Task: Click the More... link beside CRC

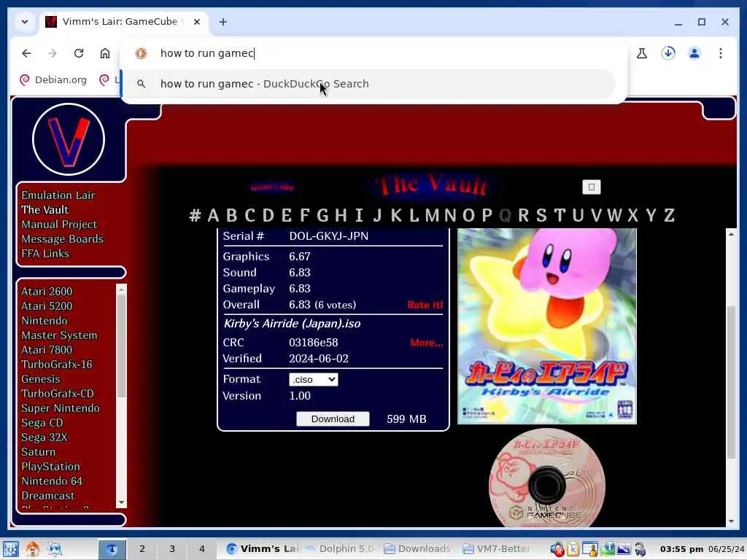Action: pyautogui.click(x=426, y=343)
